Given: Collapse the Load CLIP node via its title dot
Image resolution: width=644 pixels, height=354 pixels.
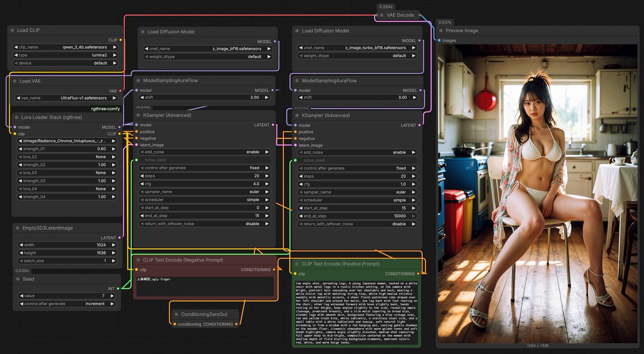Looking at the screenshot, I should (x=13, y=31).
